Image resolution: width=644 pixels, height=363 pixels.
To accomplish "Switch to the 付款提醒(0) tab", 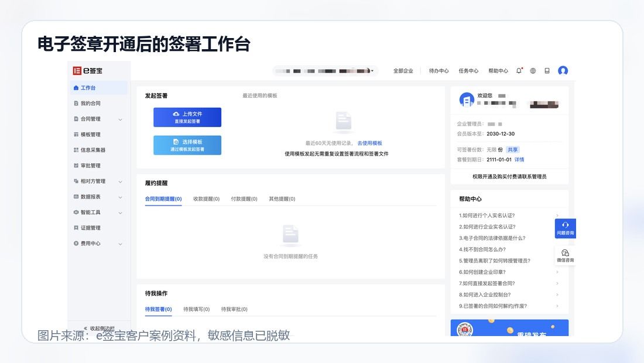I will click(244, 198).
